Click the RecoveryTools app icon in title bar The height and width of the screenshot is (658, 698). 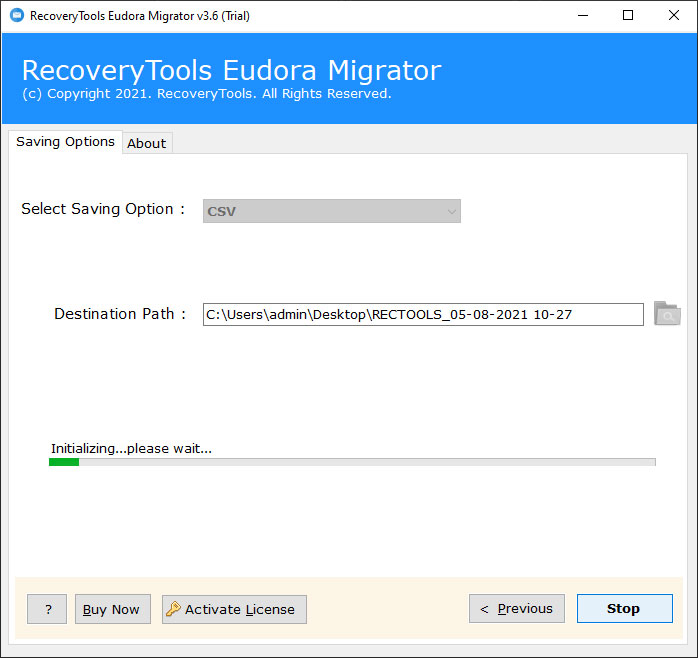point(17,16)
